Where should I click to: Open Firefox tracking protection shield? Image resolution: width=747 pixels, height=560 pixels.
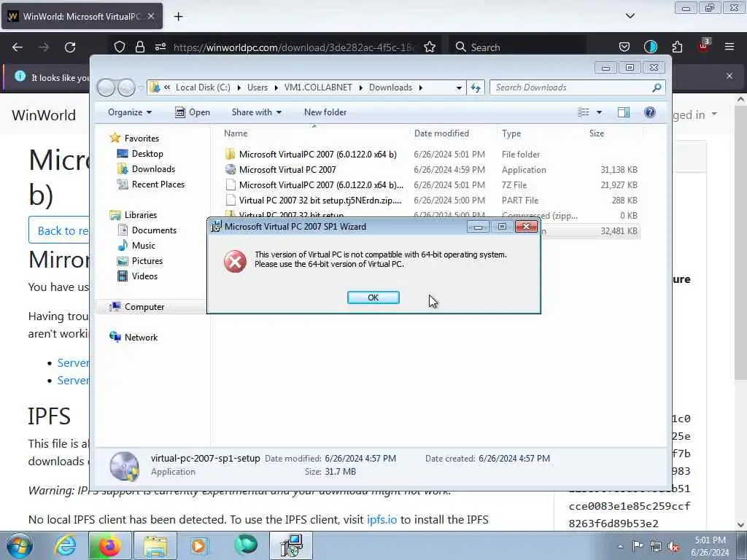click(120, 47)
